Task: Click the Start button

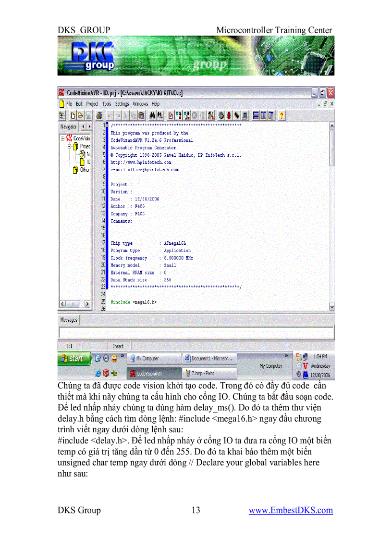Action: (x=74, y=358)
